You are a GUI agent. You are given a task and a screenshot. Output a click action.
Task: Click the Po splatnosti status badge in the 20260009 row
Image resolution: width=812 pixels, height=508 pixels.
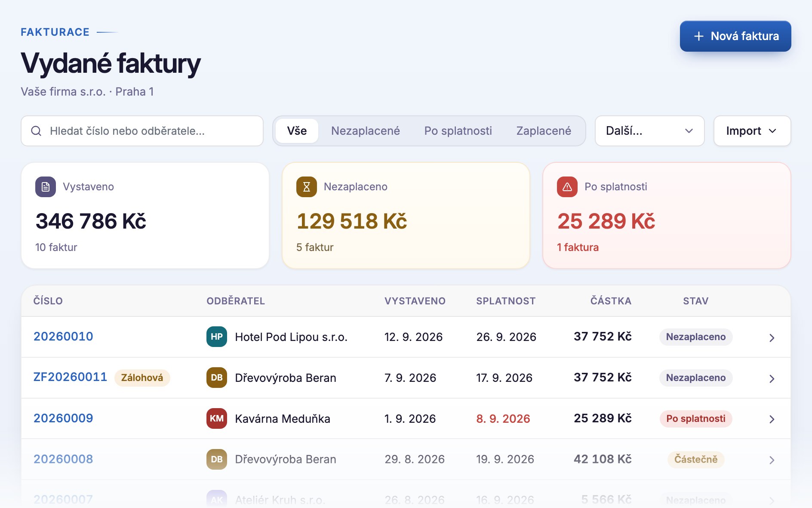696,418
